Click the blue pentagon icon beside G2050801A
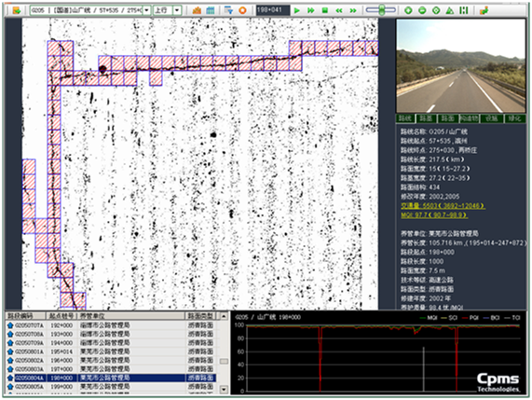The image size is (532, 400). (10, 352)
